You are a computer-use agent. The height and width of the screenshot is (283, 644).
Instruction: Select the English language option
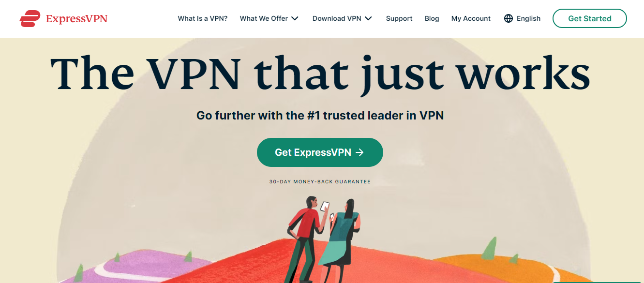pos(528,18)
